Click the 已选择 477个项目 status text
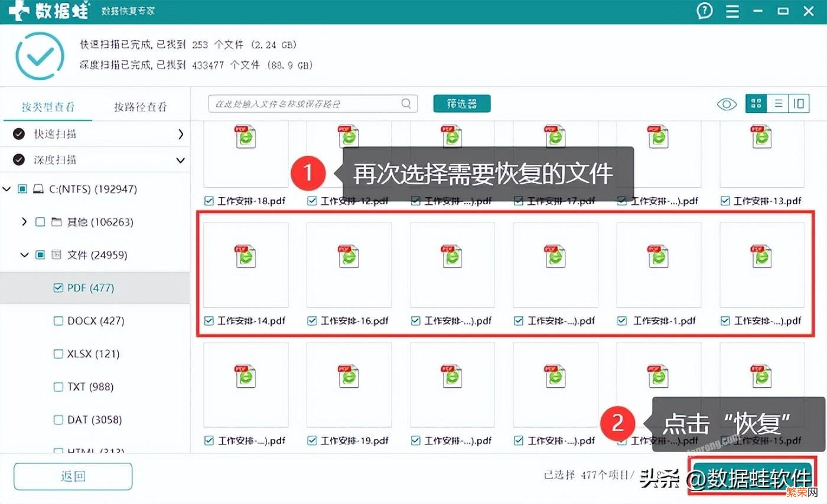 point(588,475)
